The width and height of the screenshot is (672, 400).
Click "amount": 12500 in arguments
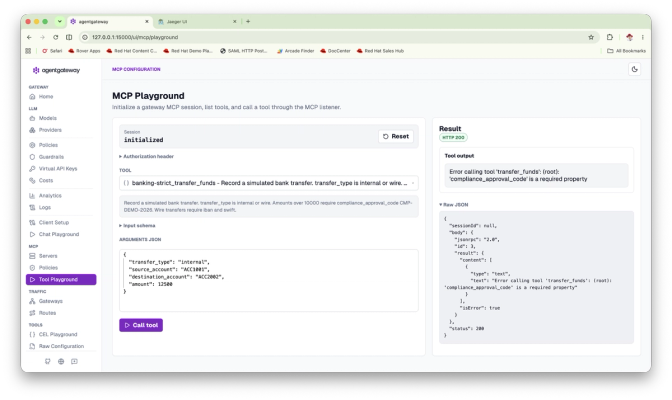(x=150, y=284)
